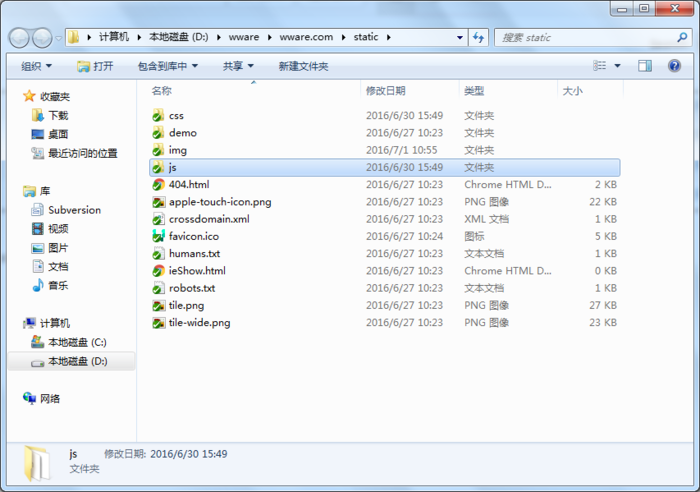Click the 404.html Chrome icon
The width and height of the screenshot is (700, 492).
click(x=158, y=184)
